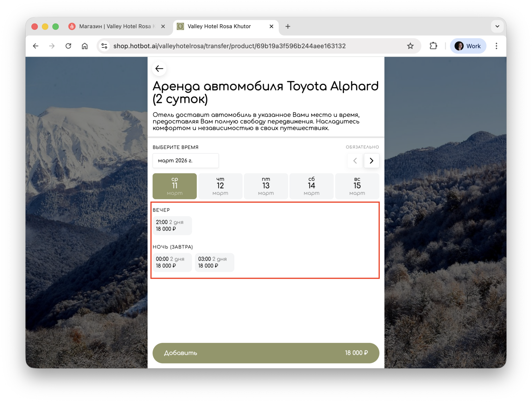Click the ВЕЧЕР section label
This screenshot has width=532, height=402.
[161, 210]
